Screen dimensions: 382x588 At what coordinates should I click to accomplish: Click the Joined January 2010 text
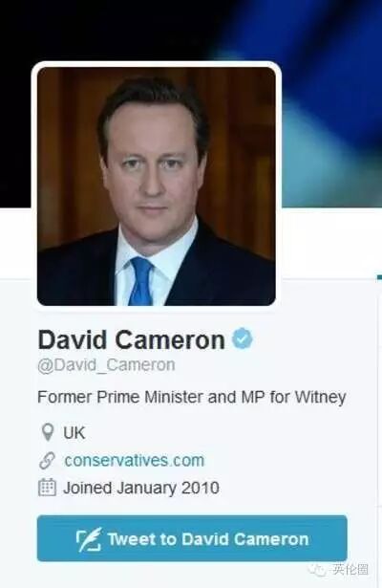[141, 488]
